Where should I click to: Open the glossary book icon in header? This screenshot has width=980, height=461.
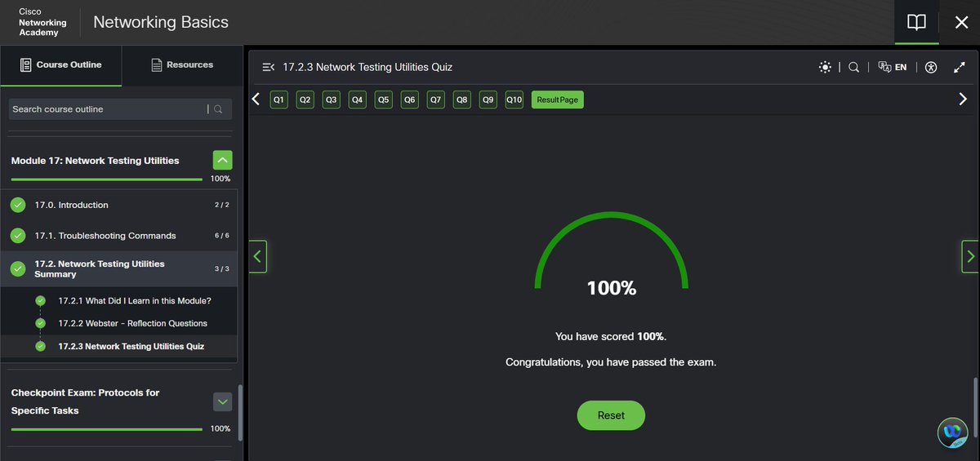tap(916, 22)
